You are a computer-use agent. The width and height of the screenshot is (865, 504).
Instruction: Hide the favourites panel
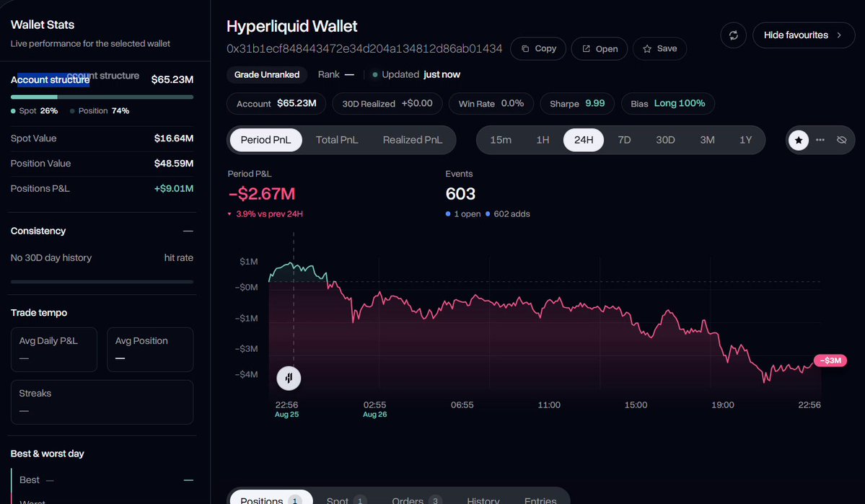(x=804, y=35)
